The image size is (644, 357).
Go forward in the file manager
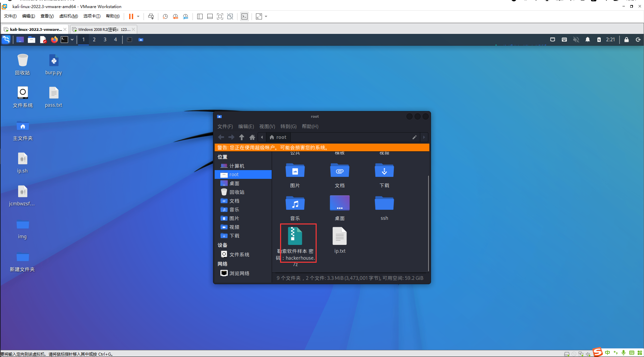tap(231, 137)
